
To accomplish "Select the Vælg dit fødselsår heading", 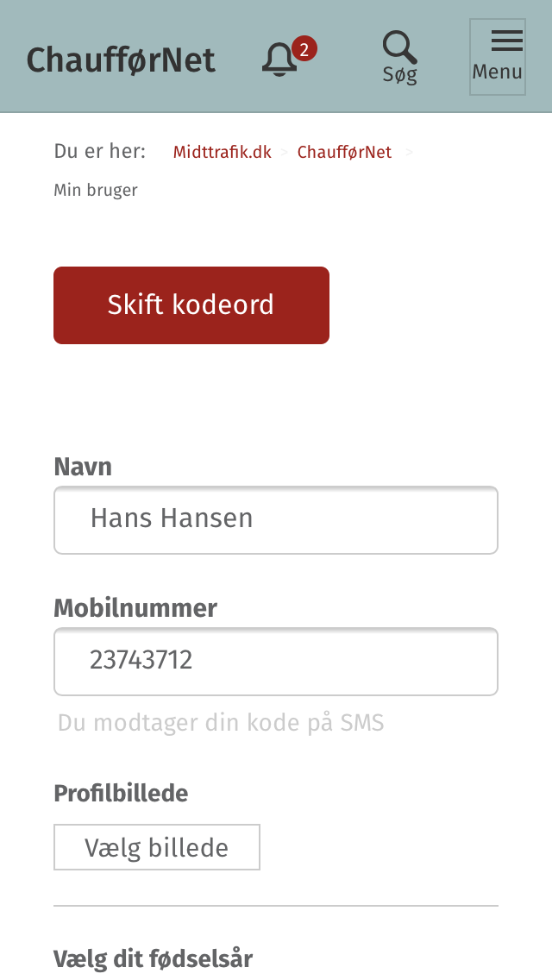I will 154,958.
